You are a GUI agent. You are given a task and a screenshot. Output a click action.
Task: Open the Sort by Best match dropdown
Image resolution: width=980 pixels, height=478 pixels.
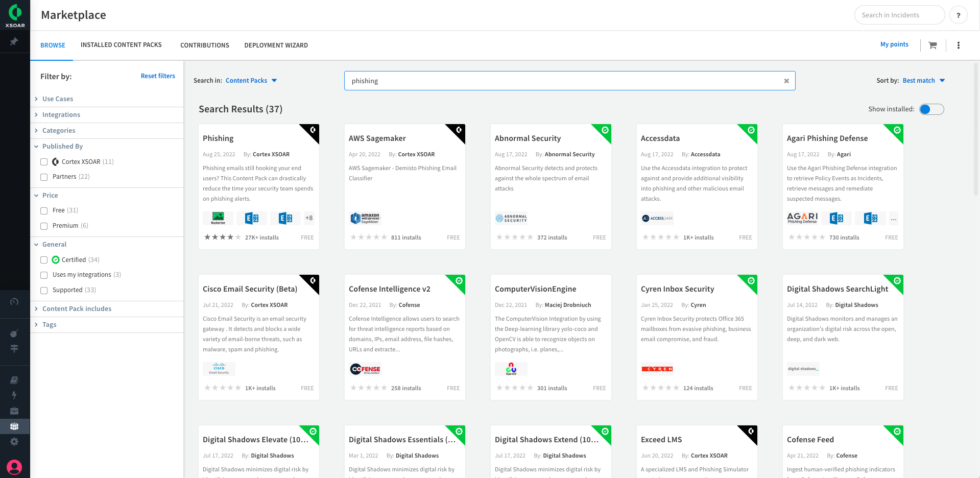pos(924,81)
